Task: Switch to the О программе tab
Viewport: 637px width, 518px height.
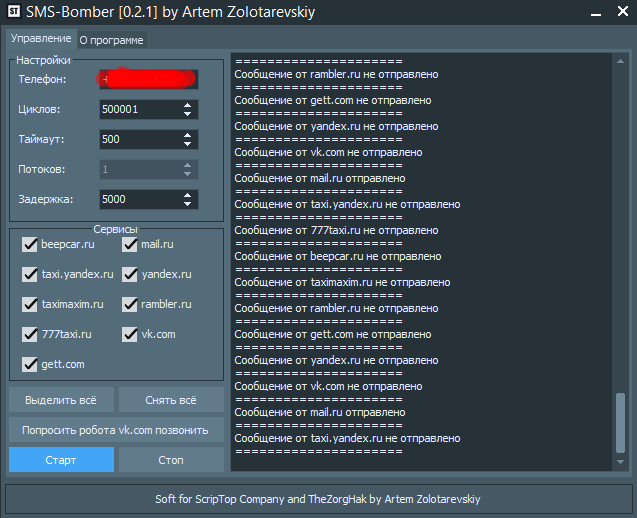Action: pyautogui.click(x=111, y=40)
